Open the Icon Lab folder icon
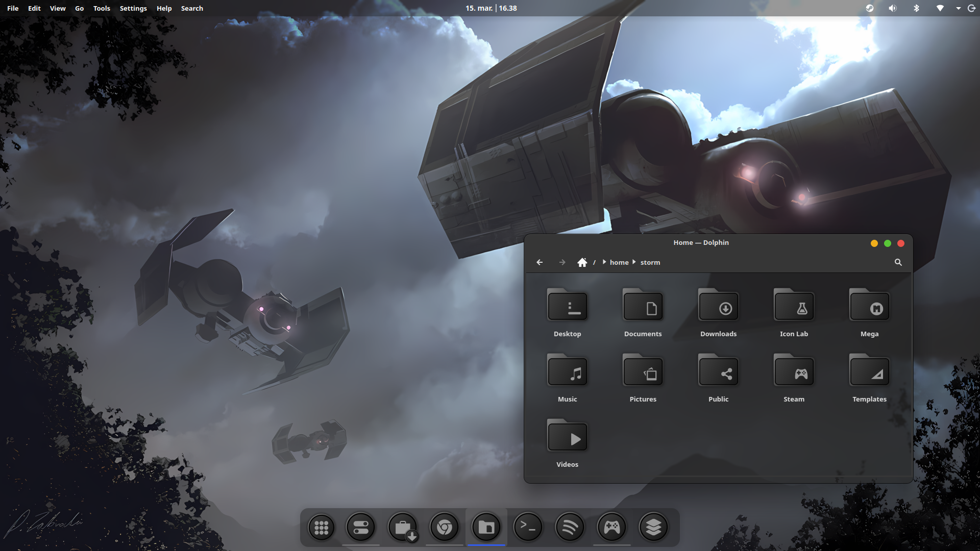 click(794, 305)
